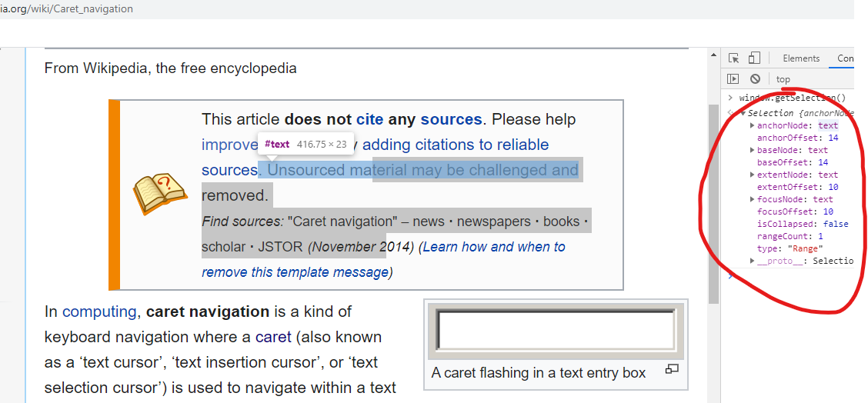
Task: Click the 'window.getSelection()' console command
Action: (793, 98)
